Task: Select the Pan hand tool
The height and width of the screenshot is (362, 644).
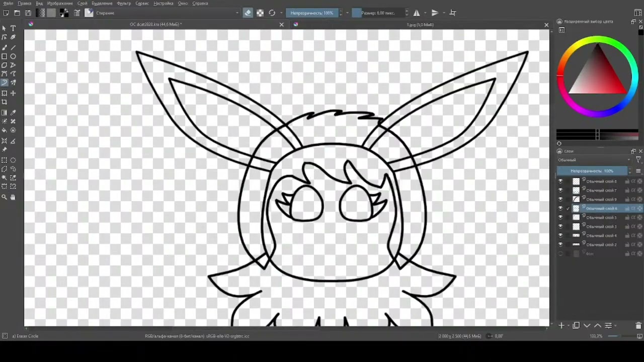Action: pyautogui.click(x=13, y=197)
